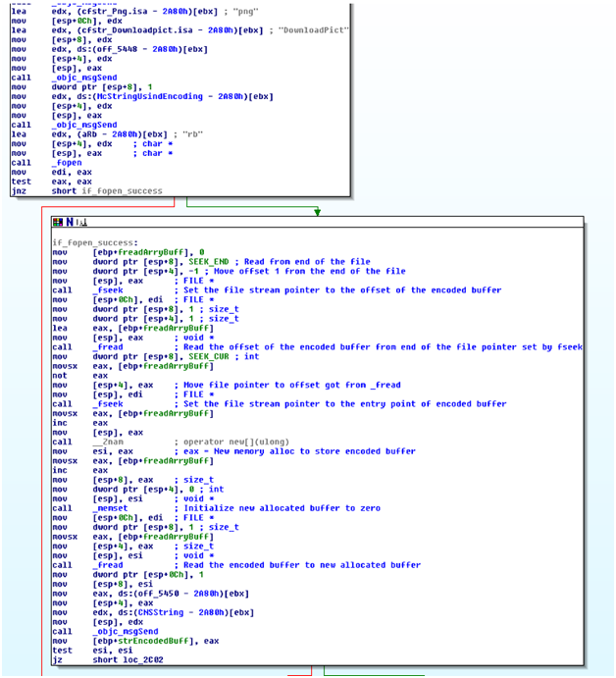Click the not eax instruction

tap(80, 376)
